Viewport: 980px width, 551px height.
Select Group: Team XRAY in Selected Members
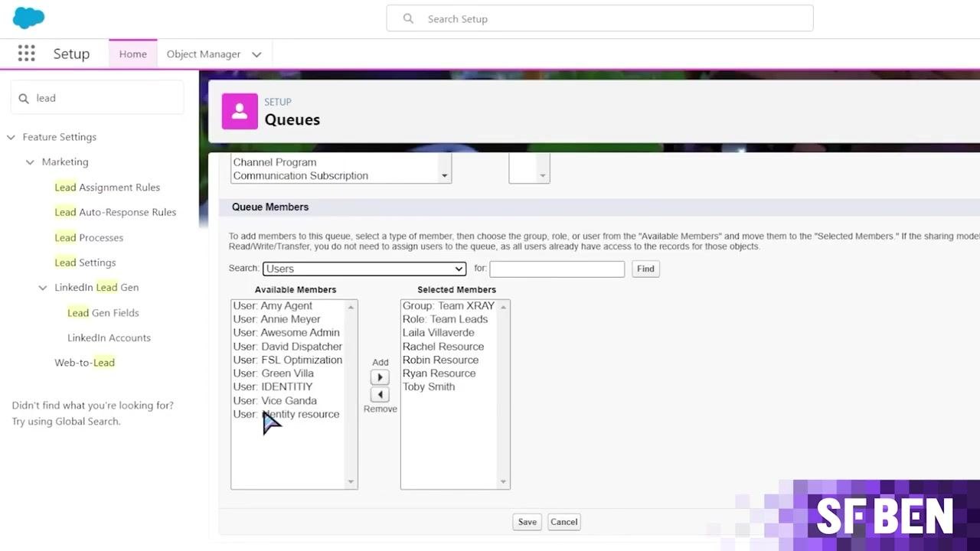click(449, 306)
